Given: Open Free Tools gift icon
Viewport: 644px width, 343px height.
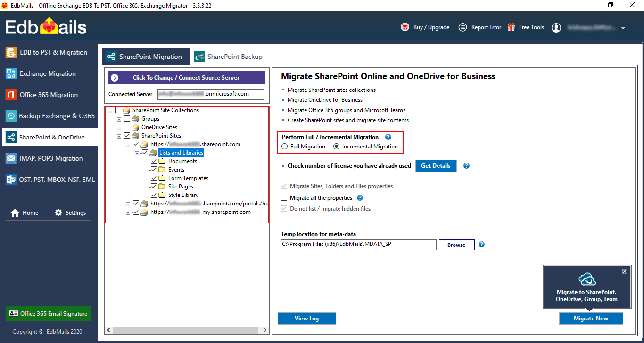Looking at the screenshot, I should point(511,27).
